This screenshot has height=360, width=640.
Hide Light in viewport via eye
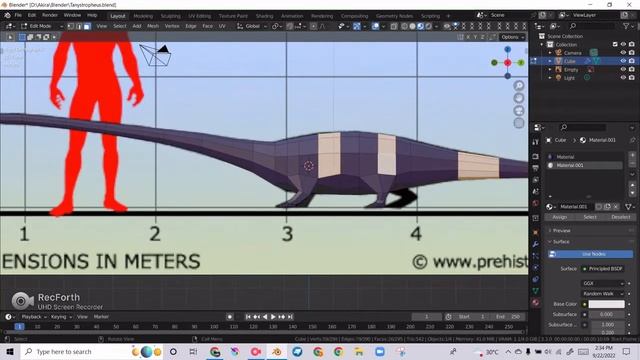click(x=623, y=78)
